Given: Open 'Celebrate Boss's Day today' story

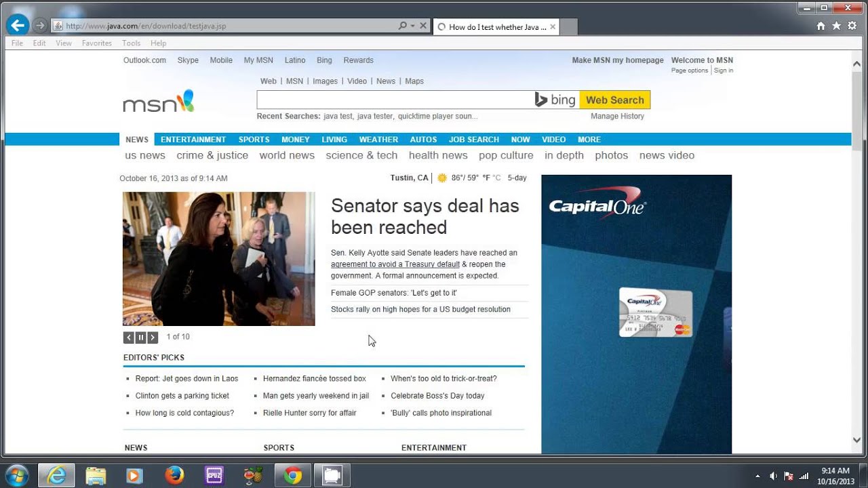Looking at the screenshot, I should [x=437, y=396].
